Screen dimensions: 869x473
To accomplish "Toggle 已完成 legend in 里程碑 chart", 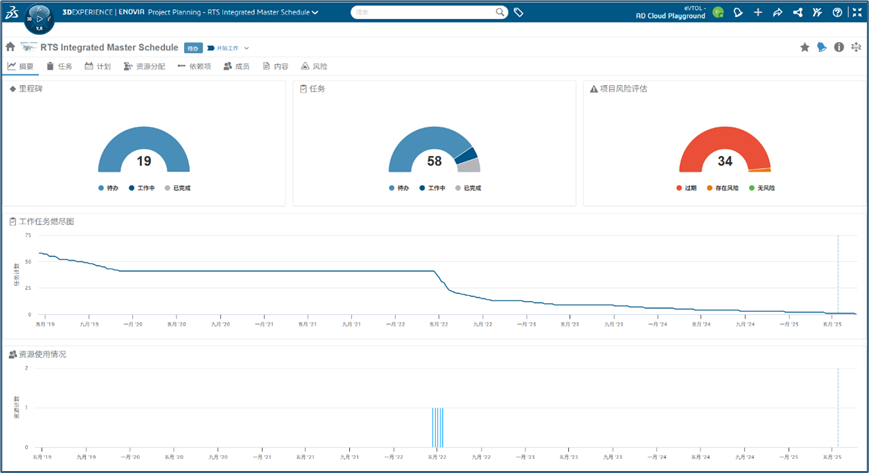I will click(x=178, y=188).
